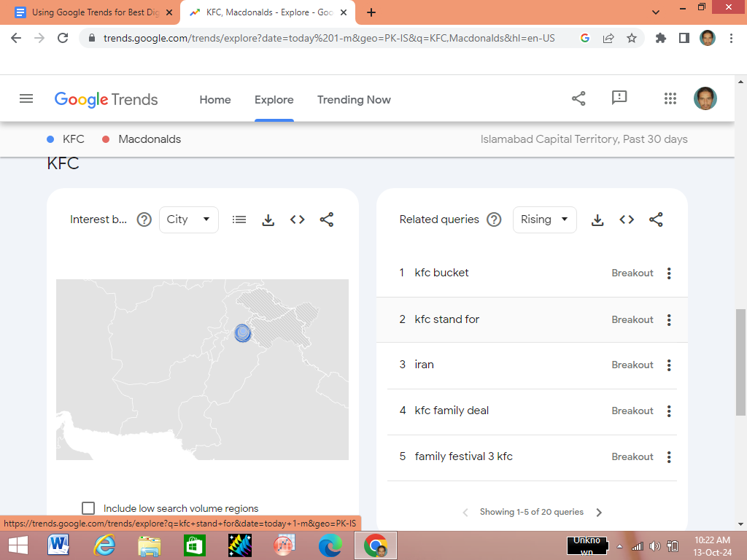Click the Google Trends logo
Image resolution: width=747 pixels, height=560 pixels.
tap(106, 99)
